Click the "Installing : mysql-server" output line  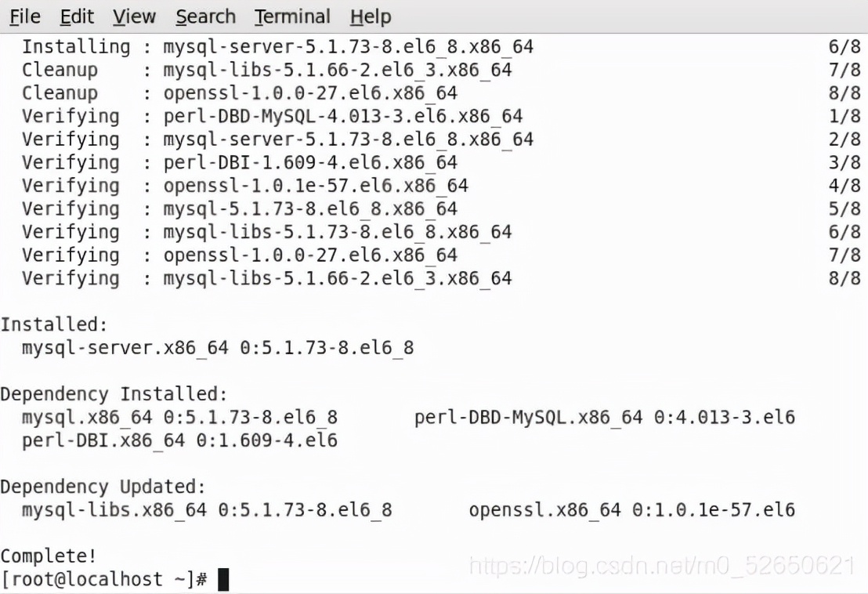[x=277, y=47]
